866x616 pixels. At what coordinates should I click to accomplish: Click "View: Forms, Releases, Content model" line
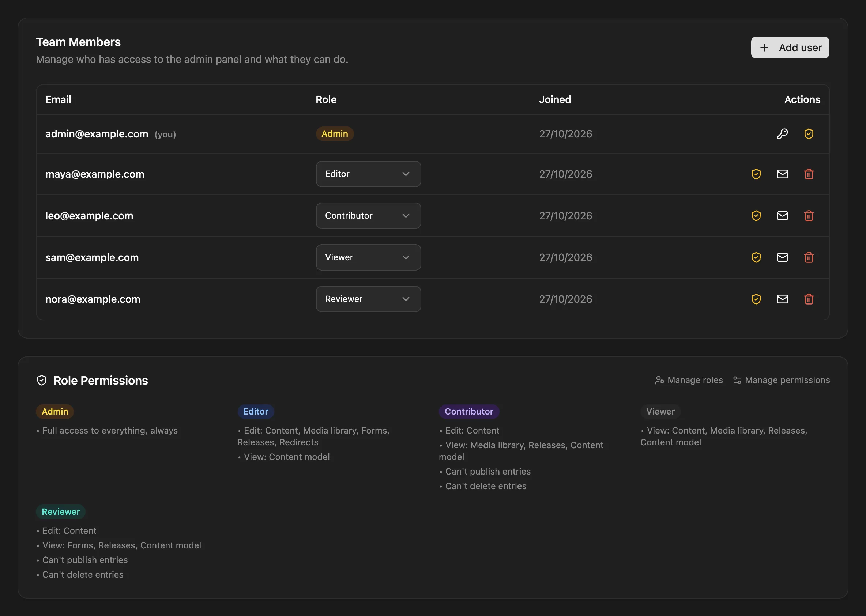click(121, 545)
